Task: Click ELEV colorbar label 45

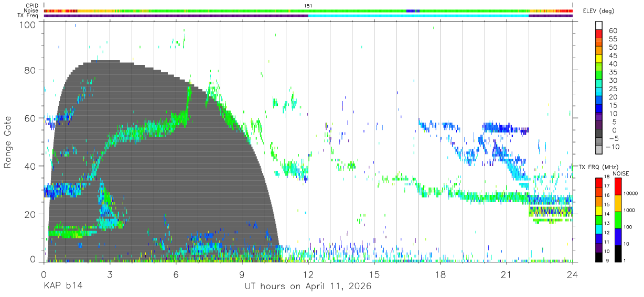Action: 612,56
